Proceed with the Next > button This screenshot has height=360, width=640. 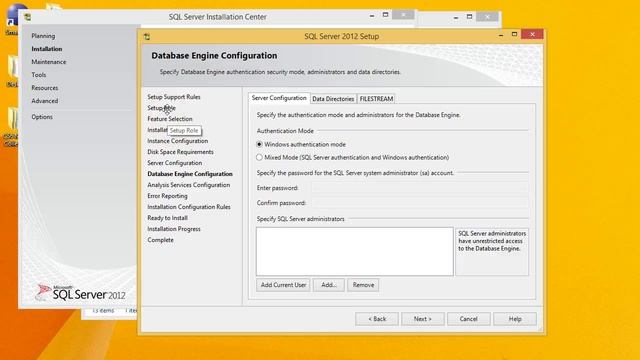(422, 319)
